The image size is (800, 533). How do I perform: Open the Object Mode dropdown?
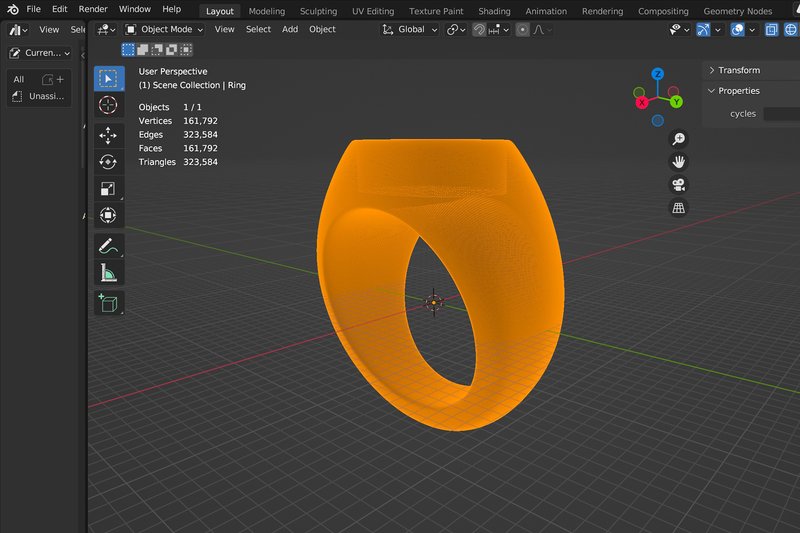click(x=164, y=30)
